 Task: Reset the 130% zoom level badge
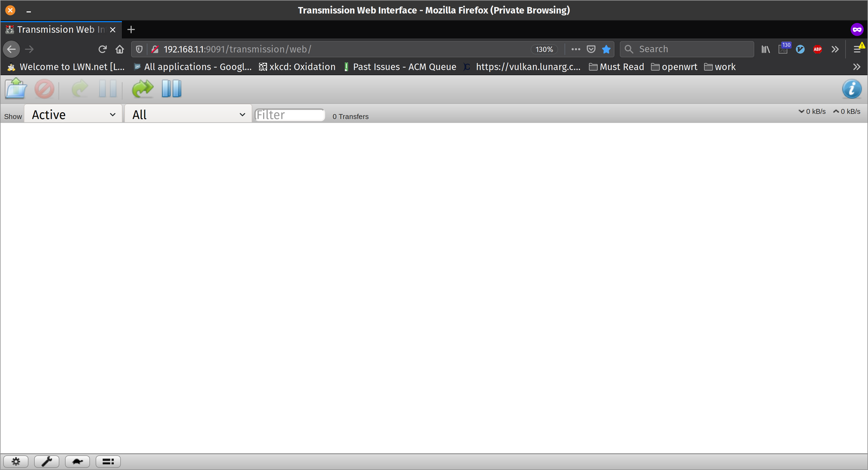coord(544,49)
